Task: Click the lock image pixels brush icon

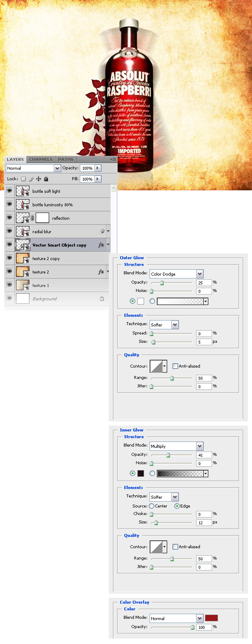Action: coord(31,179)
